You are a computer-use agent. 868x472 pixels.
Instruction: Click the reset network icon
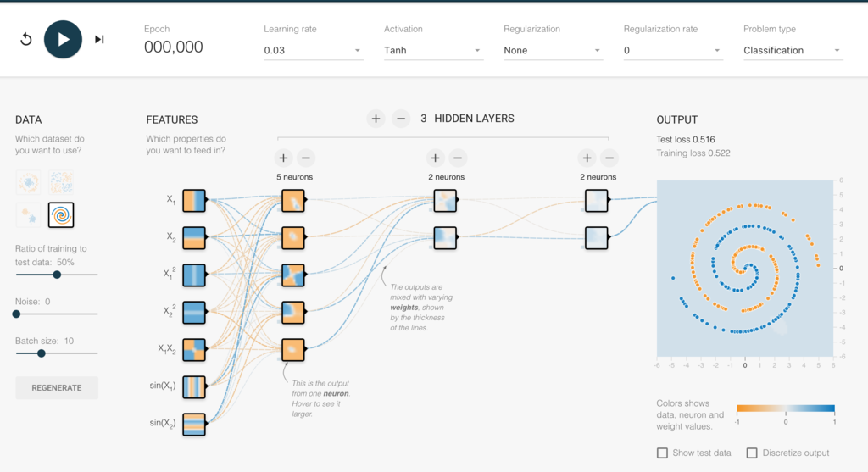pos(26,39)
